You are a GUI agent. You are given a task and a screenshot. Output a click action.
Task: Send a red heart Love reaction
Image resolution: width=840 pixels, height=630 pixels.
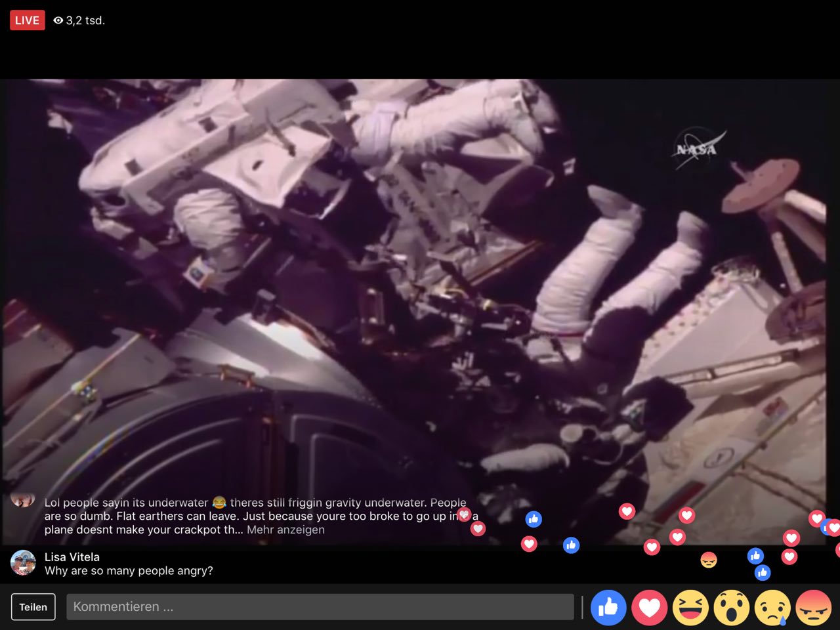[649, 607]
